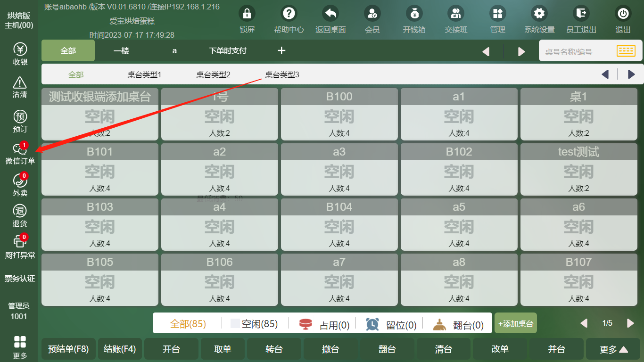Filter tables by idle status (85)
644x362 pixels.
(254, 324)
